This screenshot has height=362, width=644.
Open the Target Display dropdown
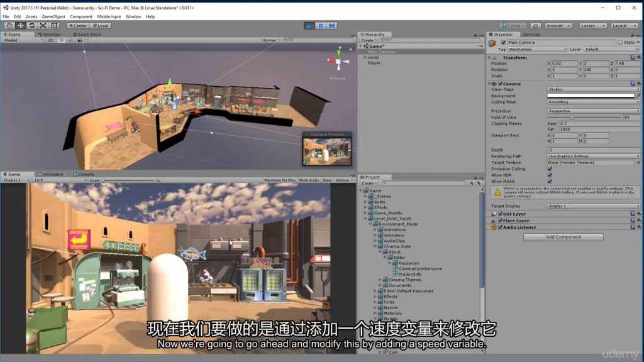(x=594, y=206)
